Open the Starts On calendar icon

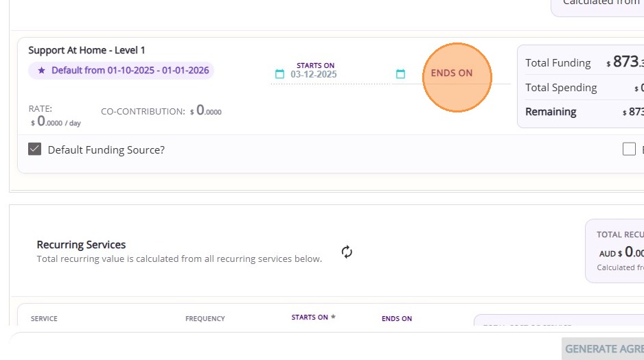pos(279,74)
